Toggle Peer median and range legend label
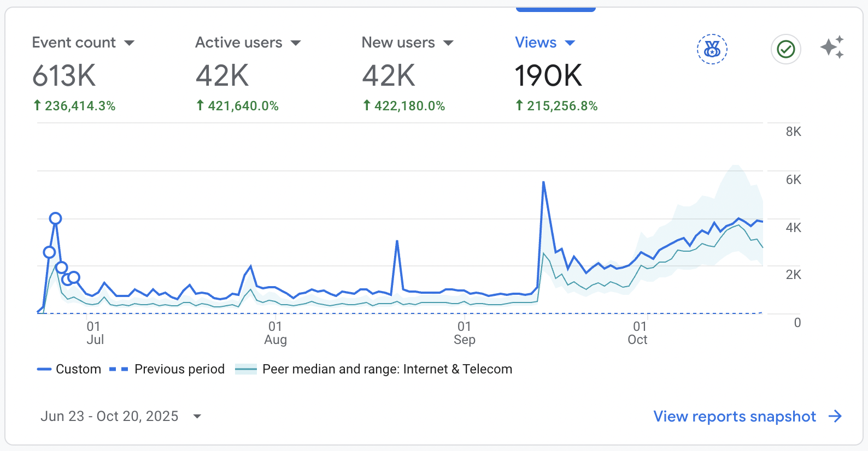868x451 pixels. point(387,370)
